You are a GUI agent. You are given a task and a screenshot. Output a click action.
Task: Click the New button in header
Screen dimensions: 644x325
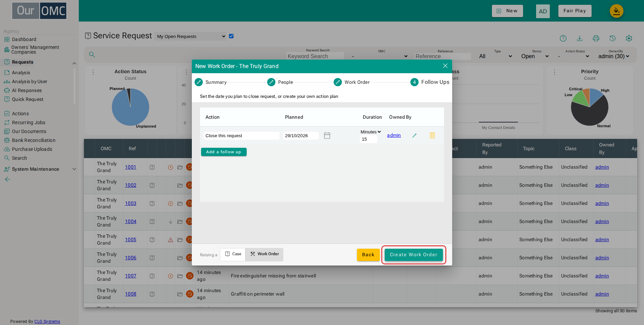click(x=507, y=11)
